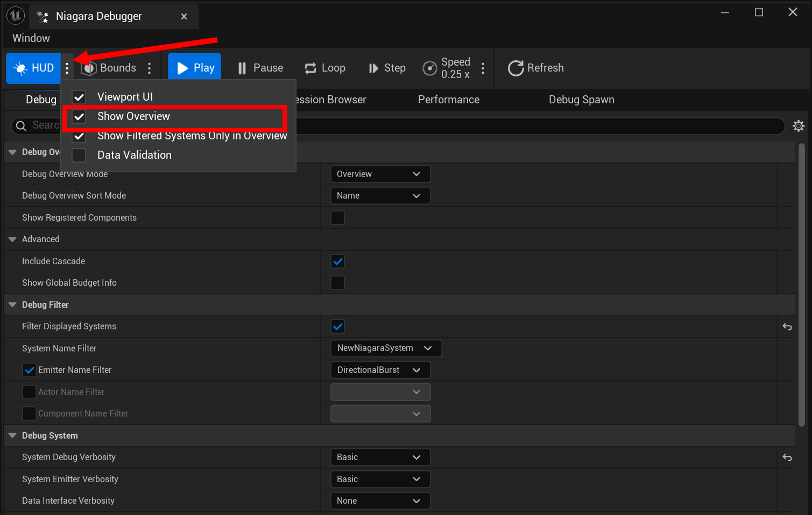Enable Component Name Filter checkbox
The width and height of the screenshot is (812, 515).
coord(29,414)
